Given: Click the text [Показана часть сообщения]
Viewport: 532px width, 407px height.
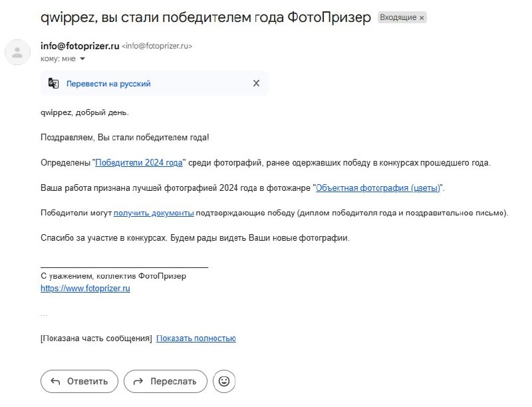Looking at the screenshot, I should coord(96,339).
